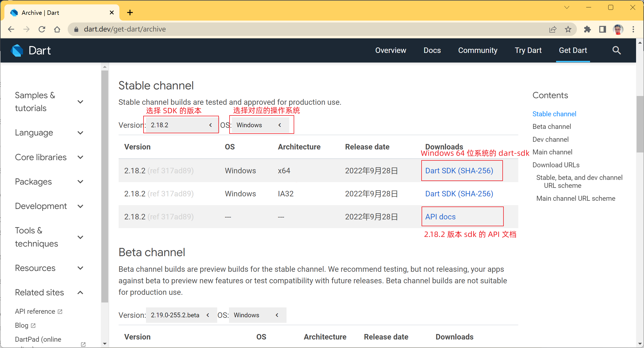The width and height of the screenshot is (644, 348).
Task: Close the Archive | Dart tab
Action: click(x=112, y=13)
